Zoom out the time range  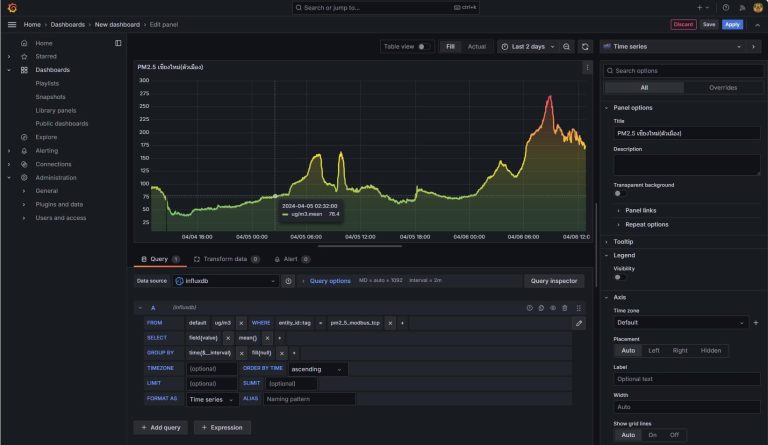(567, 46)
